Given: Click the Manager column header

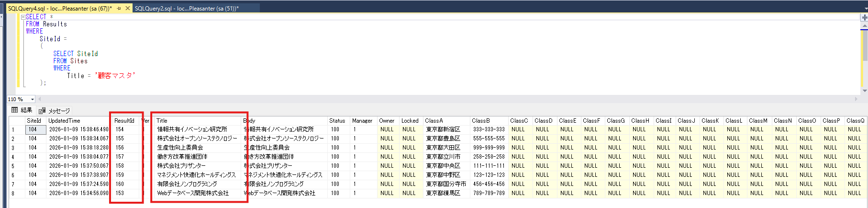Looking at the screenshot, I should pyautogui.click(x=363, y=121).
